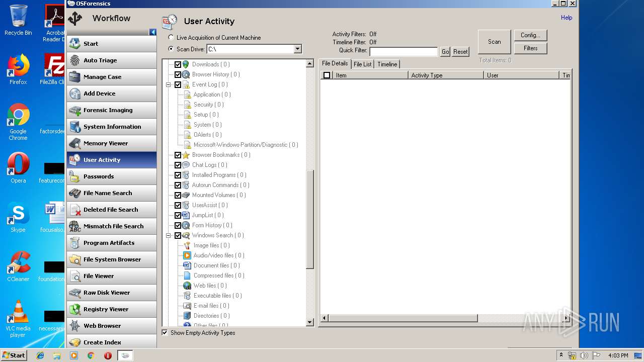The width and height of the screenshot is (644, 362).
Task: Switch to the Timeline tab
Action: coord(387,64)
